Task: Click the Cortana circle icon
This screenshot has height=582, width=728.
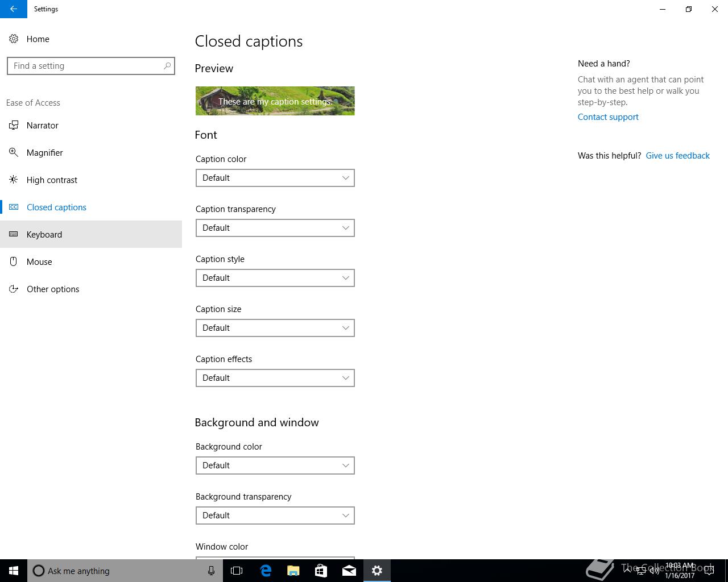Action: 39,571
